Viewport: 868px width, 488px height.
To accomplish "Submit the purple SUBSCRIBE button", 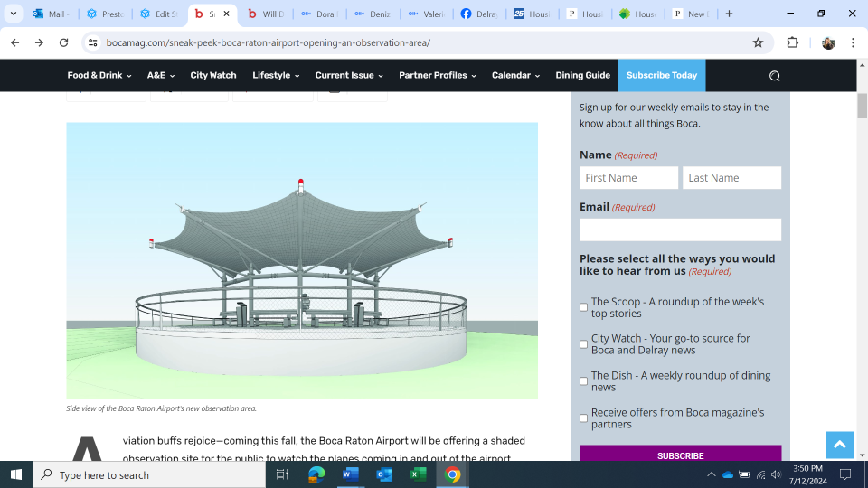I will click(x=680, y=453).
